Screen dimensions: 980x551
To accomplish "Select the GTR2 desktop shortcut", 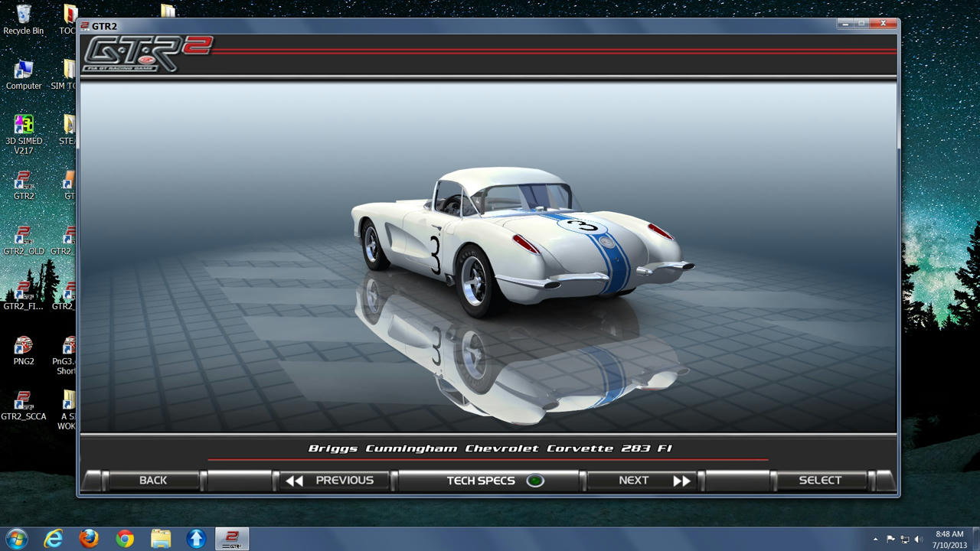I will pos(24,185).
